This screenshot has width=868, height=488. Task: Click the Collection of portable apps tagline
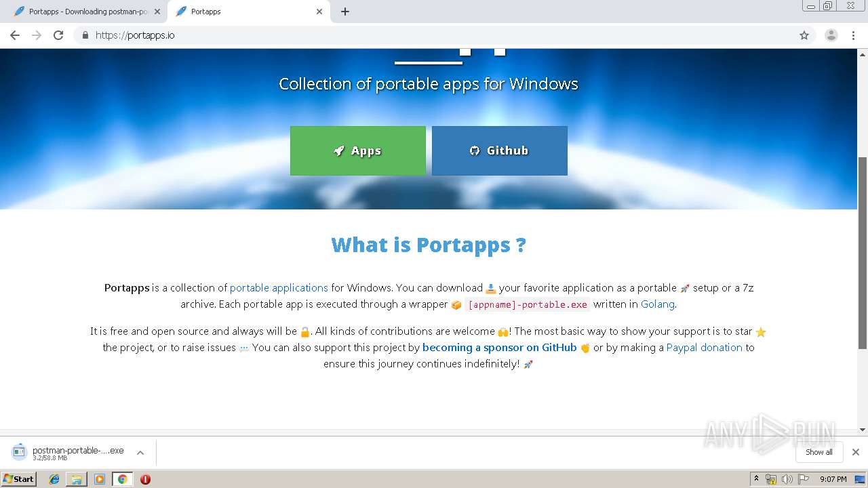[429, 84]
